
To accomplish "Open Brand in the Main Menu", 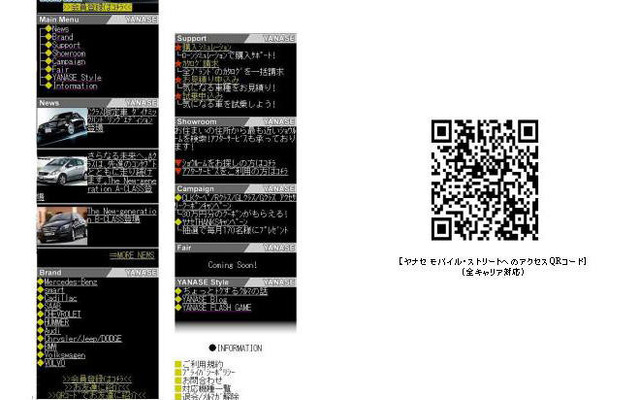I will pos(63,37).
